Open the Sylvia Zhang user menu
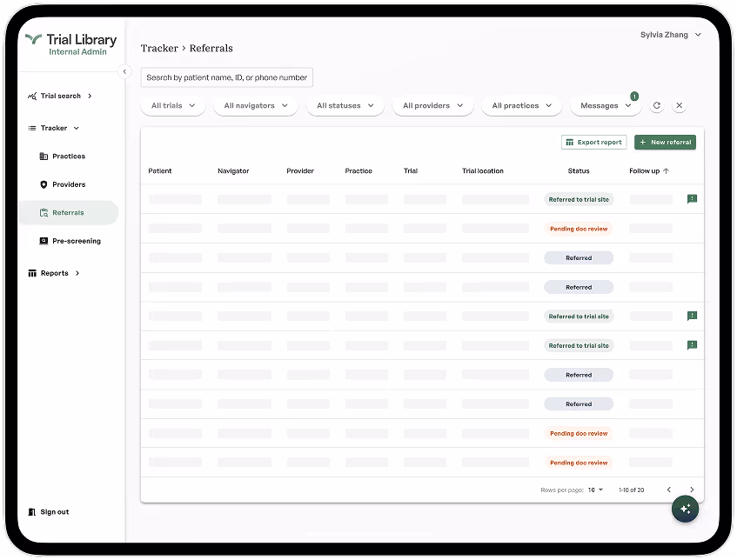The width and height of the screenshot is (737, 560). (x=670, y=35)
